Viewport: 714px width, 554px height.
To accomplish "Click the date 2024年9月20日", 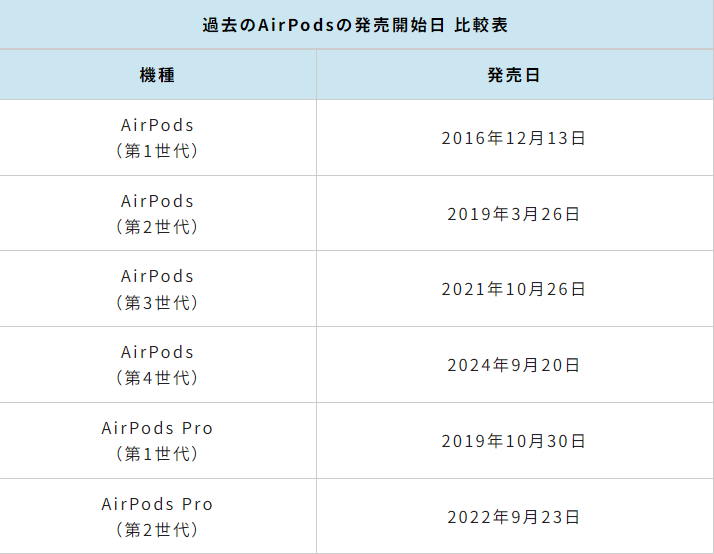I will (x=514, y=365).
